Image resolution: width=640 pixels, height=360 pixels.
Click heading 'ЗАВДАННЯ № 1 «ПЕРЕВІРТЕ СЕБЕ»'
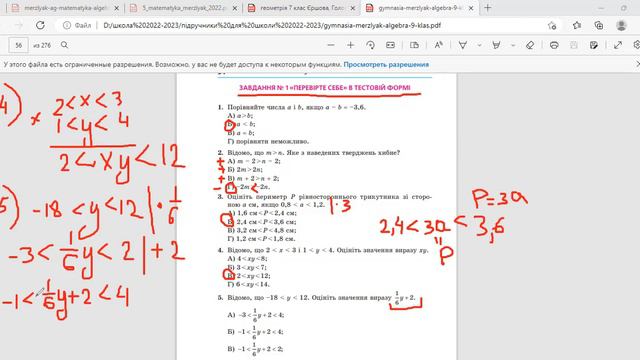324,88
